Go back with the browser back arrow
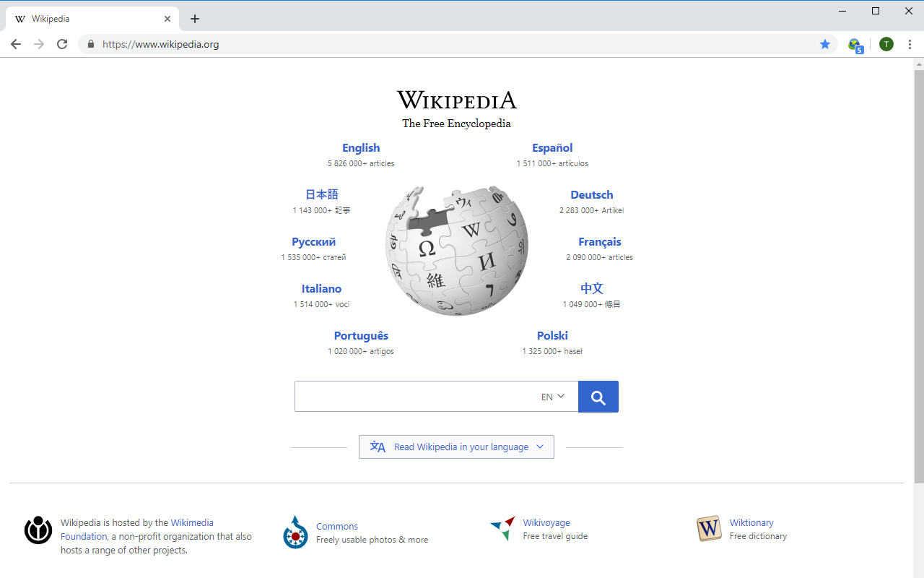The height and width of the screenshot is (578, 924). click(x=16, y=44)
